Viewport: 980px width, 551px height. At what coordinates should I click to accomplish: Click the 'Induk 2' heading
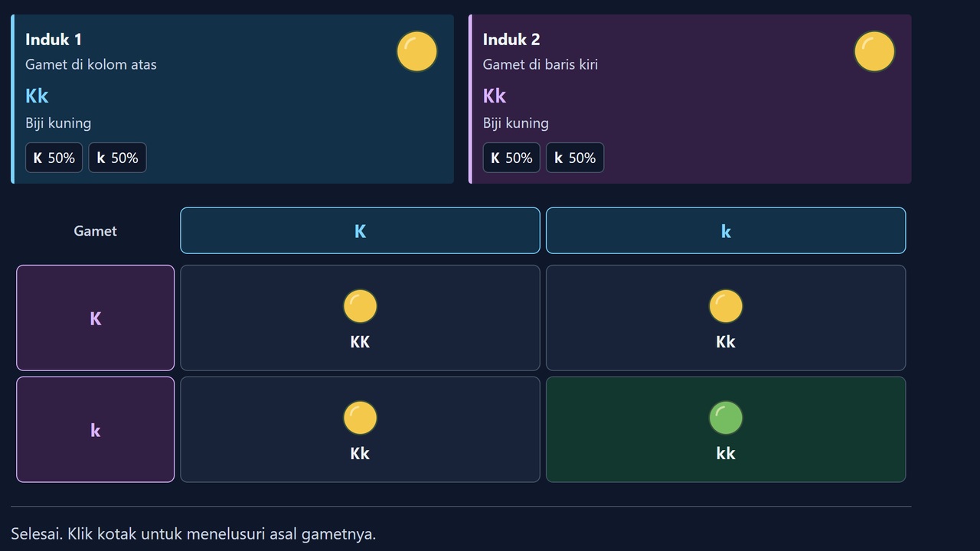511,40
